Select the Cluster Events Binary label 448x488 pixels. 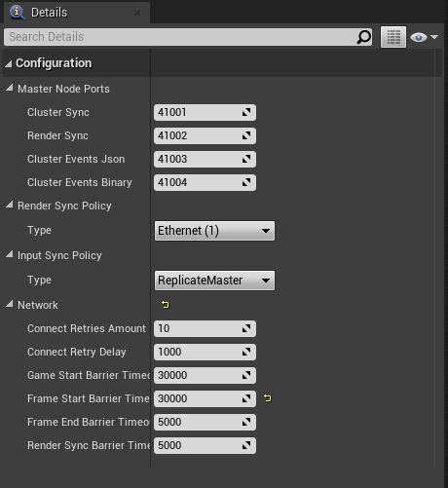(80, 182)
